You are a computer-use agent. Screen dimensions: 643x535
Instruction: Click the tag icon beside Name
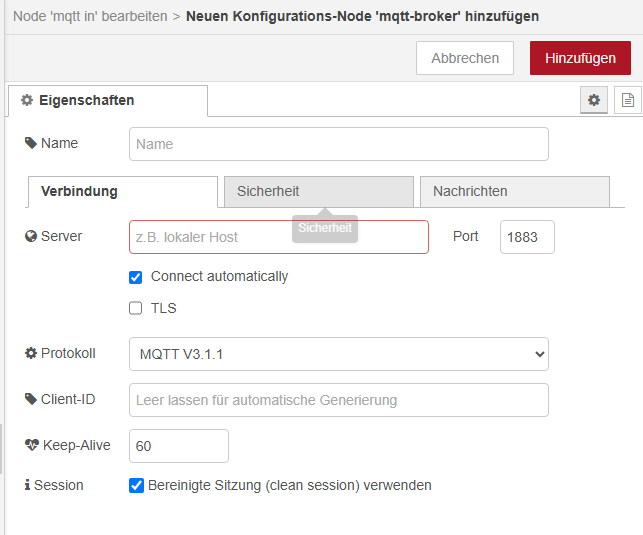point(30,144)
